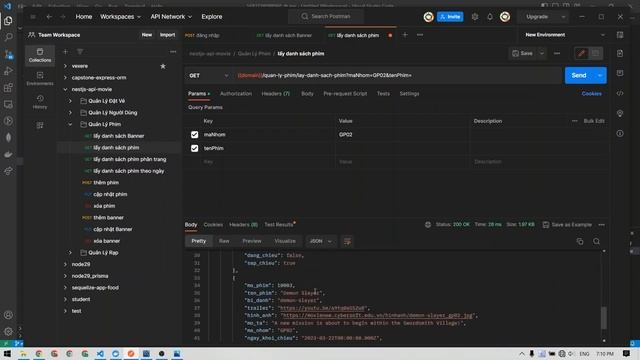Viewport: 640px width, 360px height.
Task: Click the edit pencil icon
Action: click(582, 53)
